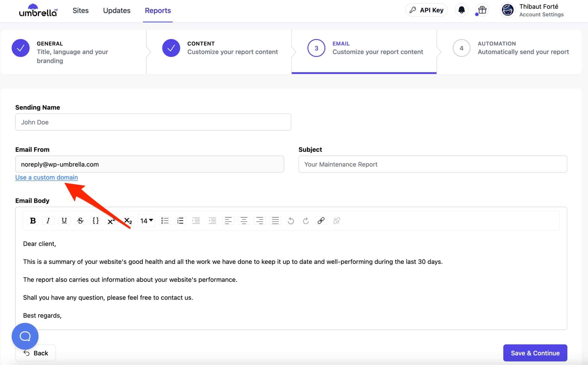Center align the email text
588x365 pixels.
[x=244, y=221]
